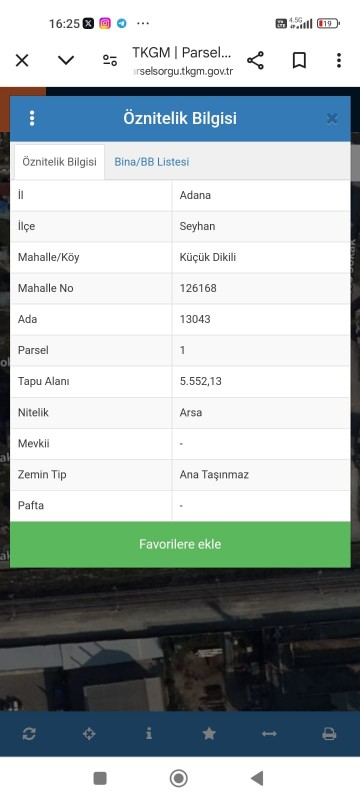The height and width of the screenshot is (800, 360).
Task: Tap the Android home button
Action: pos(179,778)
